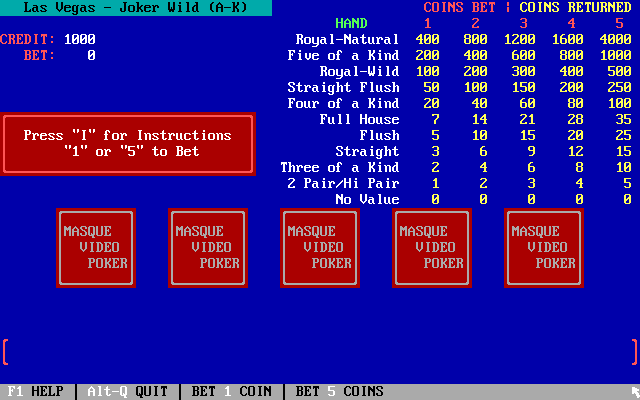Viewport: 640px width, 400px height.
Task: Select the fourth face-down Masque Video Poker card
Action: click(x=432, y=248)
